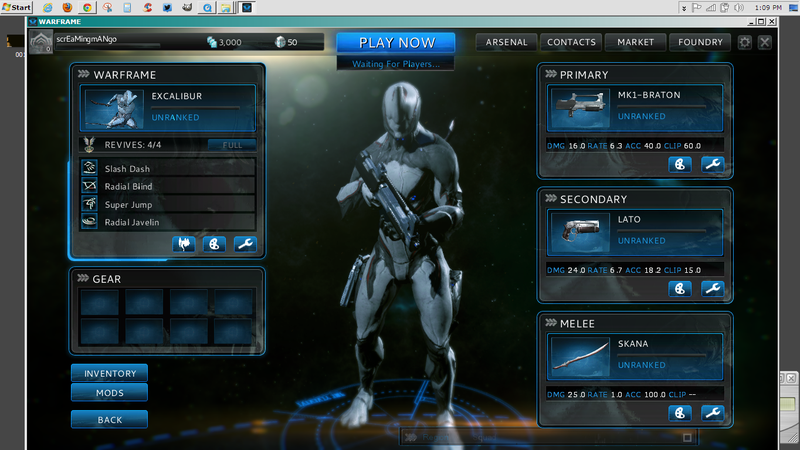The width and height of the screenshot is (800, 450).
Task: Select the MK1-Braton primary weapon card
Action: coord(635,108)
